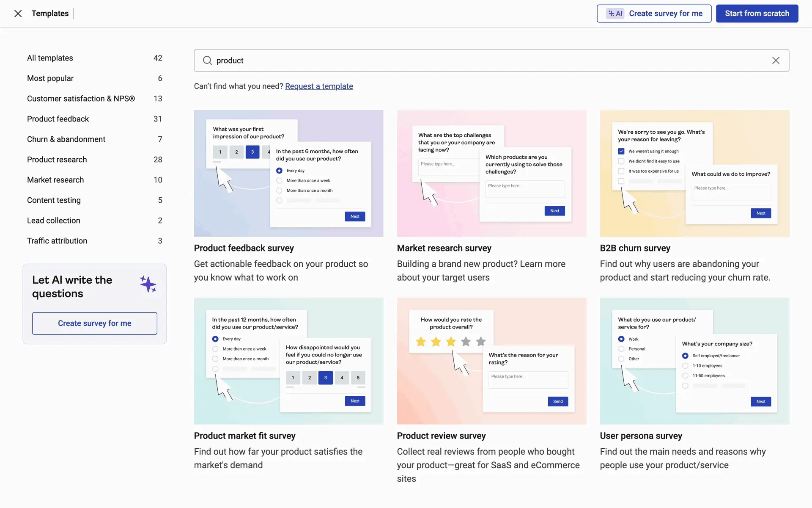Open the B2B churn survey thumbnail
Image resolution: width=812 pixels, height=508 pixels.
(694, 173)
